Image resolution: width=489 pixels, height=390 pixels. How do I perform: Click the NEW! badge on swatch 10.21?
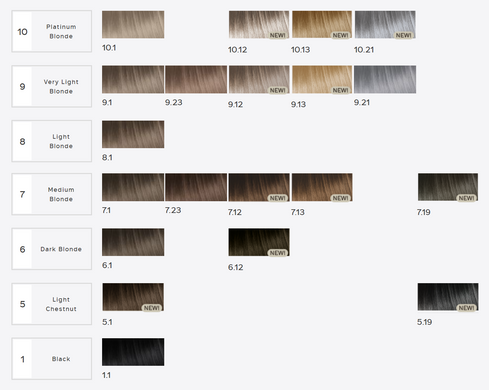pyautogui.click(x=403, y=35)
